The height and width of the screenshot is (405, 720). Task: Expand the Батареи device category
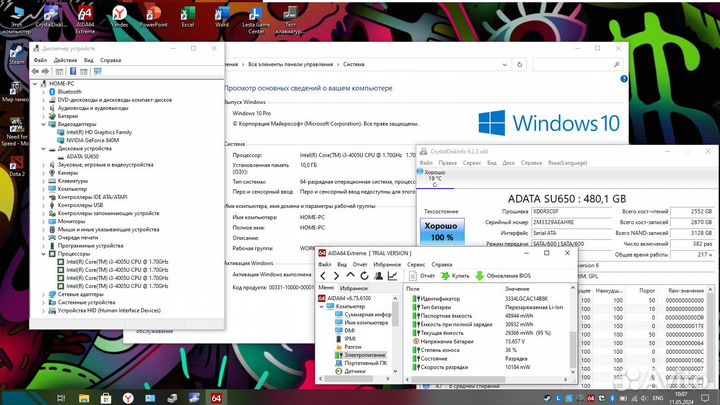click(x=44, y=116)
